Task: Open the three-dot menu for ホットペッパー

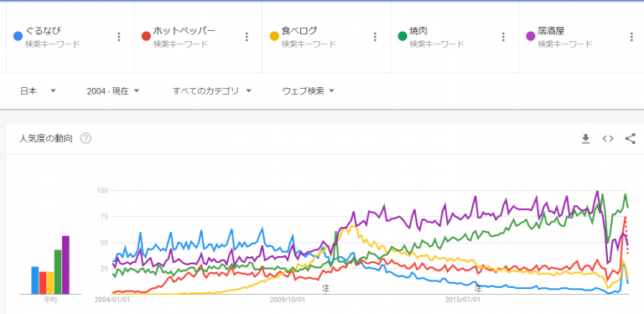Action: pyautogui.click(x=247, y=37)
